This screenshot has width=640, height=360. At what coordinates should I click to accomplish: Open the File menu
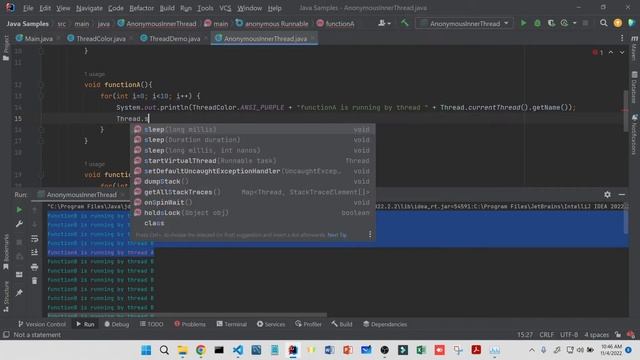(x=28, y=8)
